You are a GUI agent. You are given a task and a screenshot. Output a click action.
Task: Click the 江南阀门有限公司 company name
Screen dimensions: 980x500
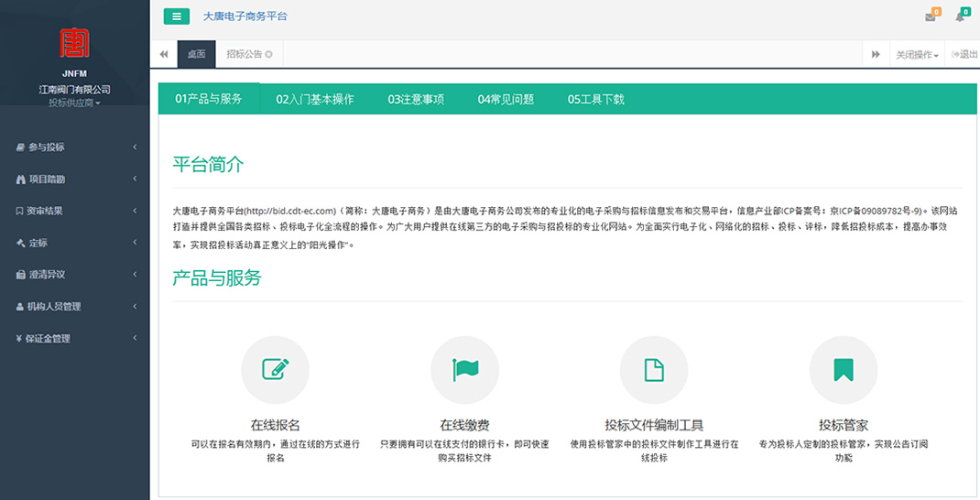coord(74,90)
